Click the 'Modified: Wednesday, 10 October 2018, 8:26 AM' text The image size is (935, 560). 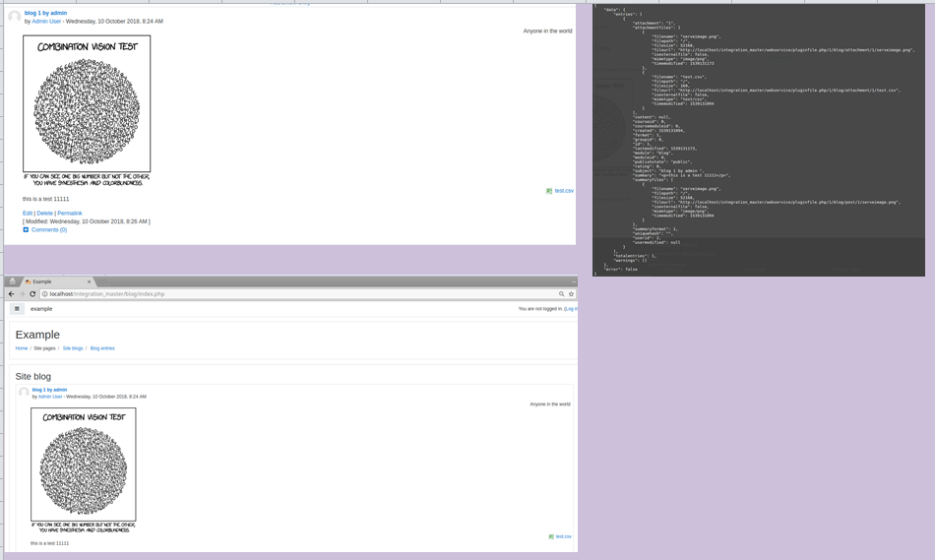coord(87,221)
